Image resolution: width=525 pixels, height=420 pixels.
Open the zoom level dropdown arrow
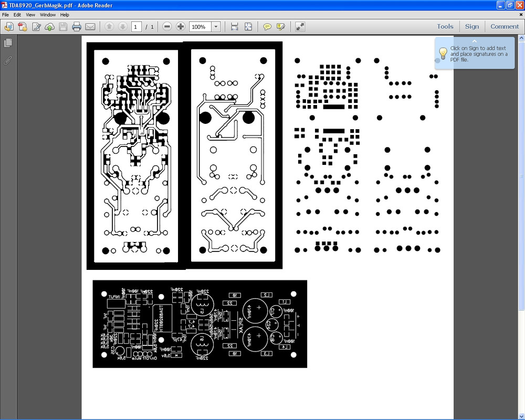[x=216, y=27]
